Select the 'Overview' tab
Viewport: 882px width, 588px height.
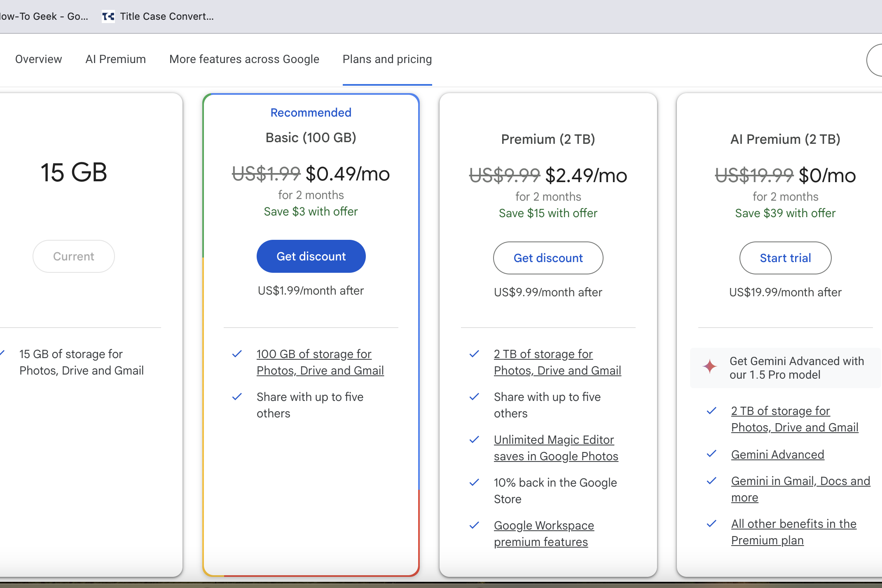38,59
